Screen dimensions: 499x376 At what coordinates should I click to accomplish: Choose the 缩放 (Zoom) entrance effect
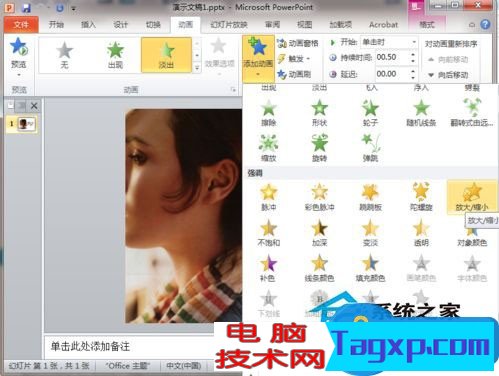tap(269, 148)
